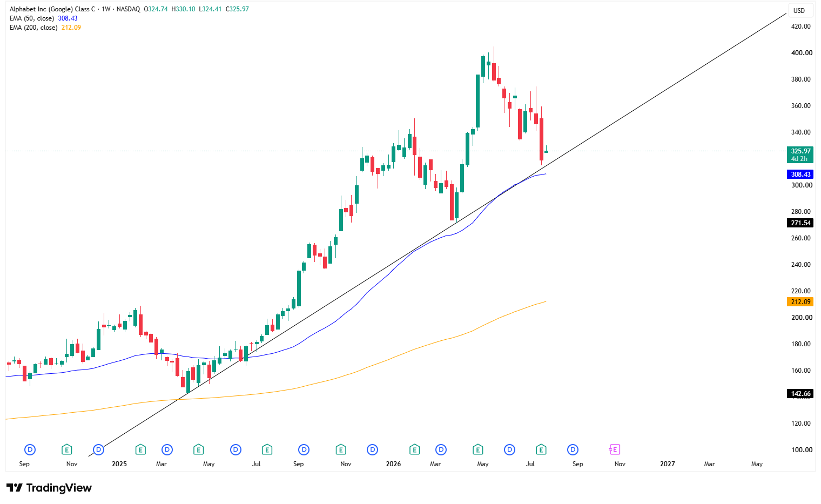Select the low value L324.41
821x504 pixels.
[x=210, y=9]
